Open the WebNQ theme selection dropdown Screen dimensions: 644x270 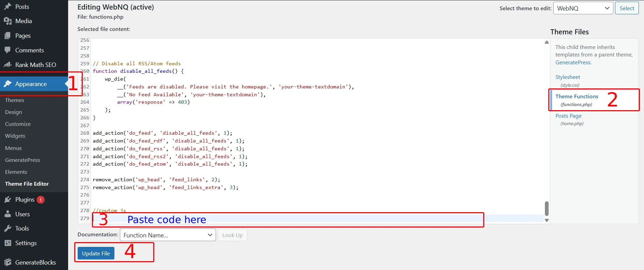[x=583, y=8]
